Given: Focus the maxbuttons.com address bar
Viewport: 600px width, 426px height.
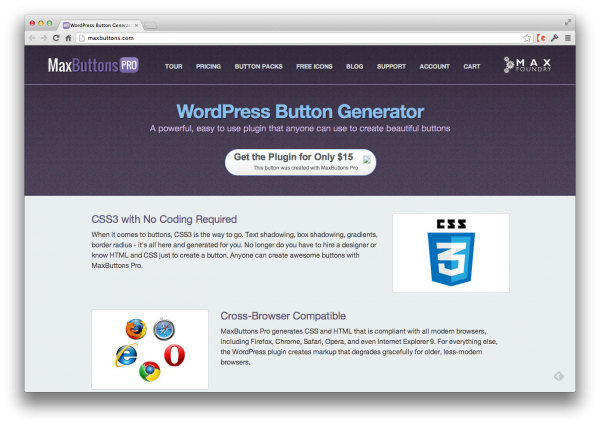Looking at the screenshot, I should pyautogui.click(x=300, y=38).
